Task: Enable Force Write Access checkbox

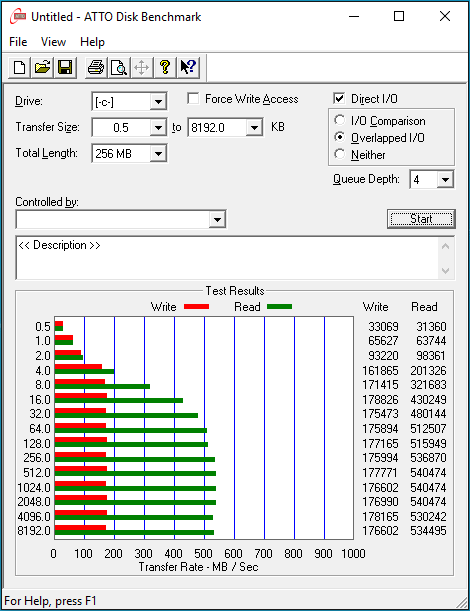Action: pyautogui.click(x=193, y=99)
